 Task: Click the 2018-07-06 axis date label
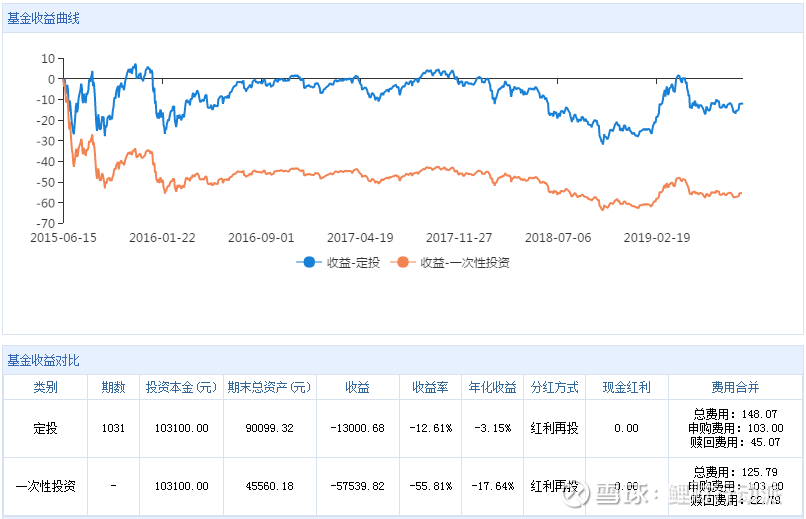[558, 238]
